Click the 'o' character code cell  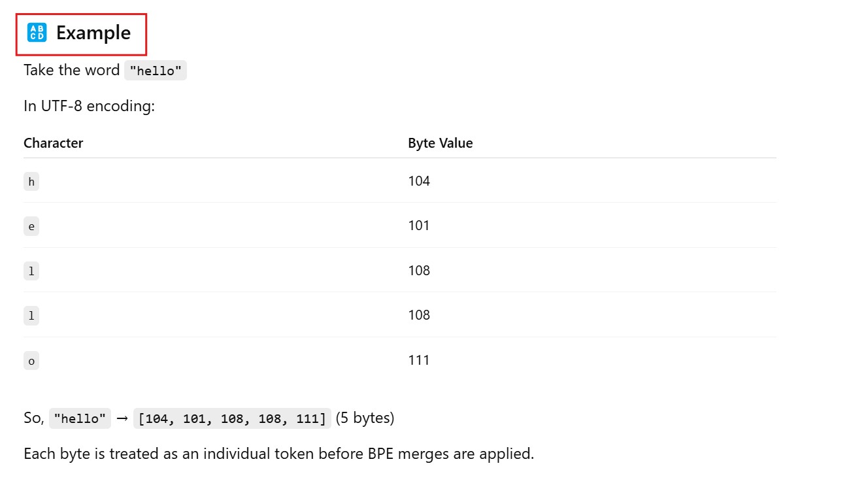click(x=31, y=361)
